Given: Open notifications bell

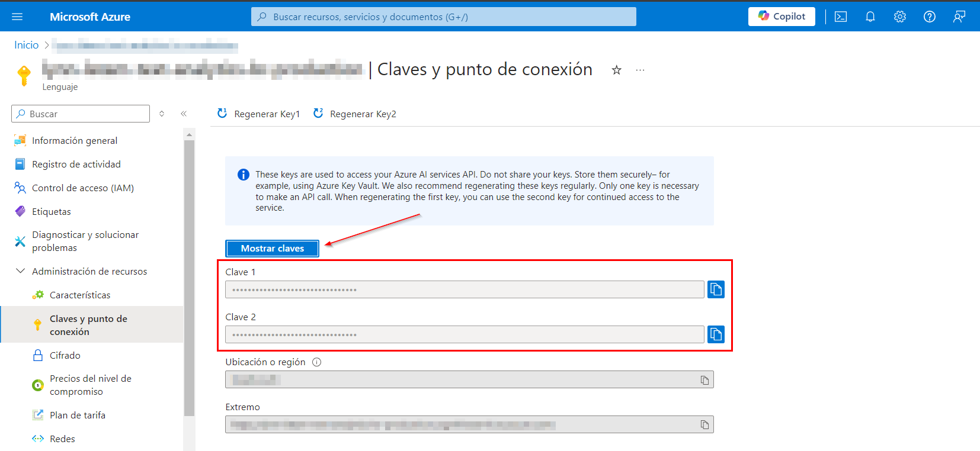Looking at the screenshot, I should coord(870,17).
